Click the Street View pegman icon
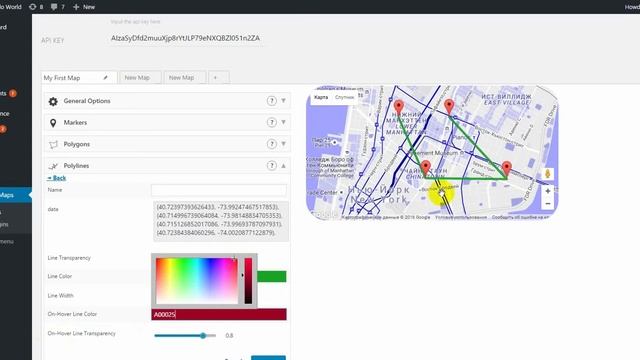 coord(548,173)
